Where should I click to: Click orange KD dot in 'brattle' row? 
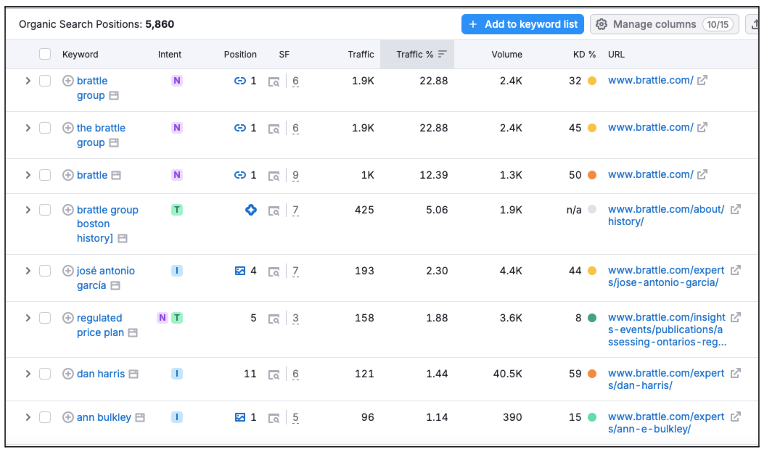pos(592,175)
